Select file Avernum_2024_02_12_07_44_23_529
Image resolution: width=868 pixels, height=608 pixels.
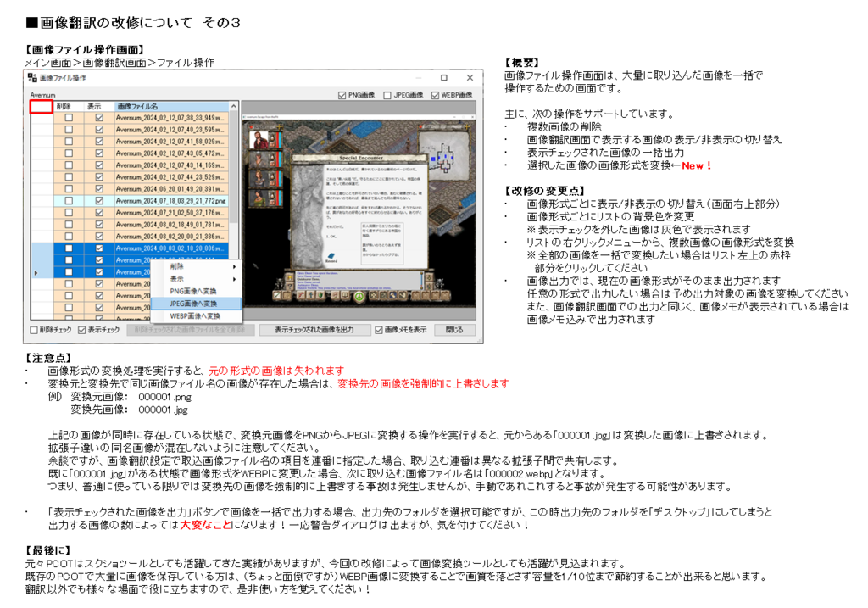coord(171,177)
